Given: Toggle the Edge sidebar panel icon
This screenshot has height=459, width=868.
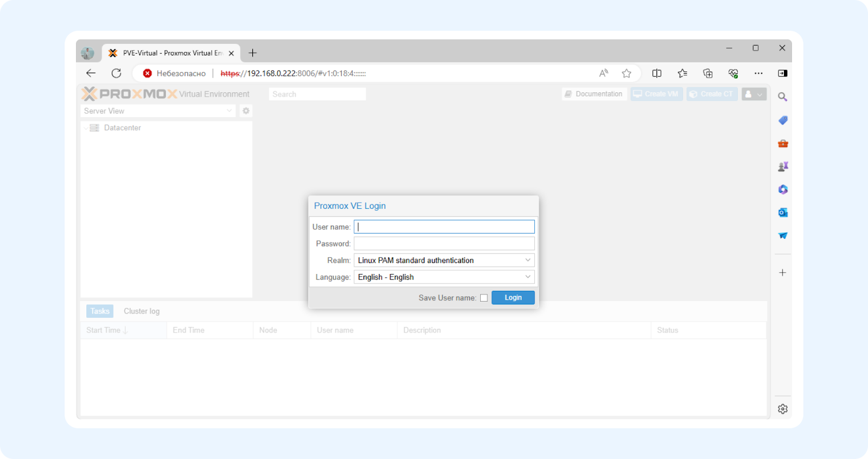Looking at the screenshot, I should click(x=782, y=73).
